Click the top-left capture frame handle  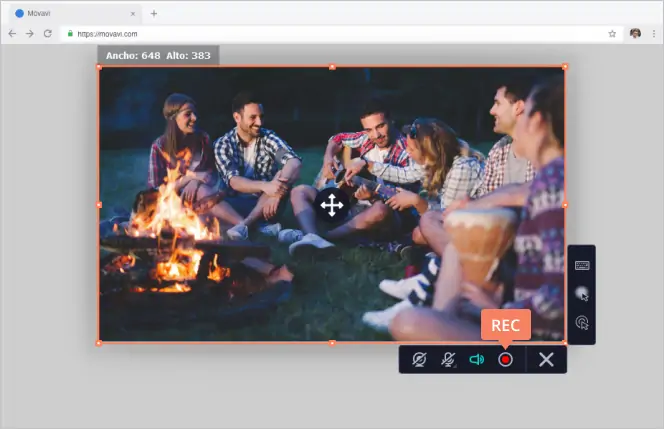click(x=99, y=67)
